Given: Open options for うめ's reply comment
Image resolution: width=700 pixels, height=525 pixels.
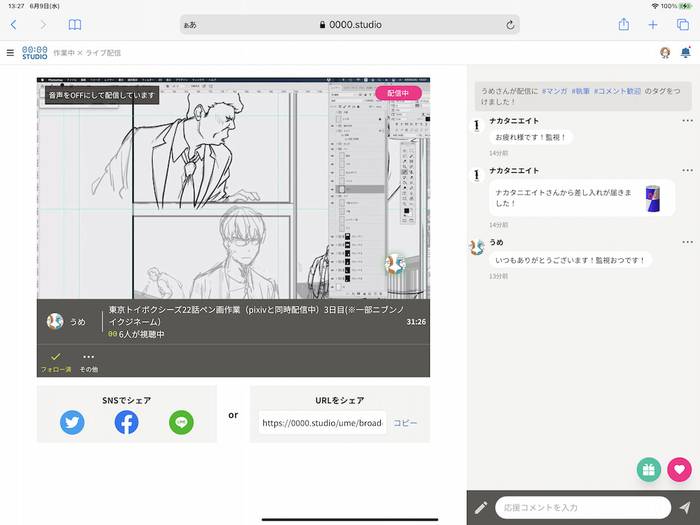Looking at the screenshot, I should [688, 242].
